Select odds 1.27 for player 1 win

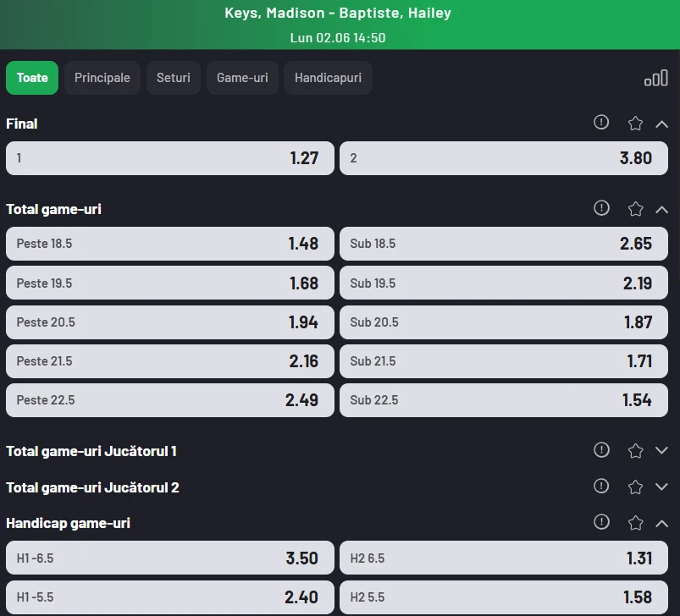pos(170,158)
